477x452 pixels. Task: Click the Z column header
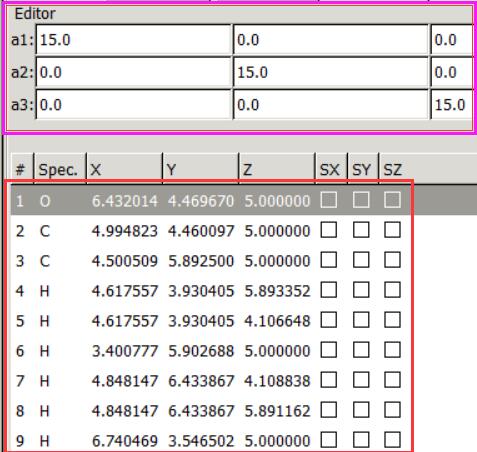pos(277,169)
